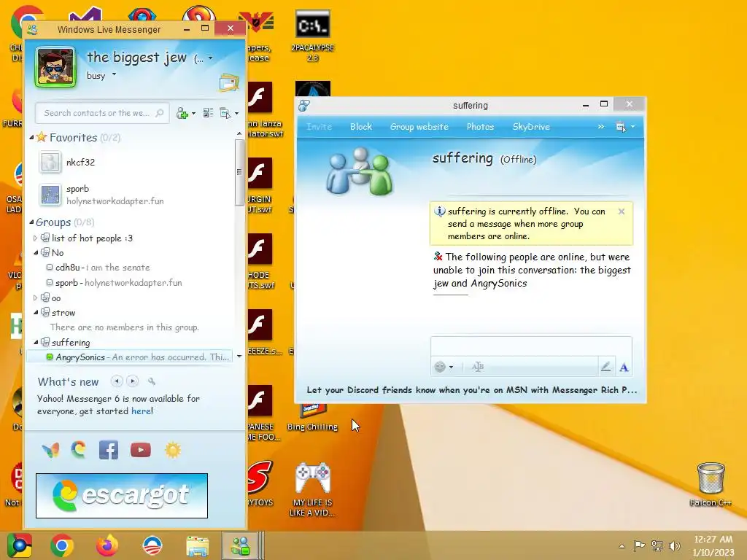Open the busy status dropdown
747x560 pixels.
coord(114,75)
